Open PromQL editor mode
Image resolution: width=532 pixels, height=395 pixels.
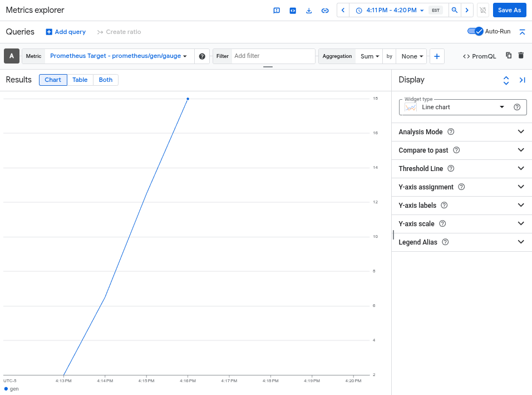[479, 56]
